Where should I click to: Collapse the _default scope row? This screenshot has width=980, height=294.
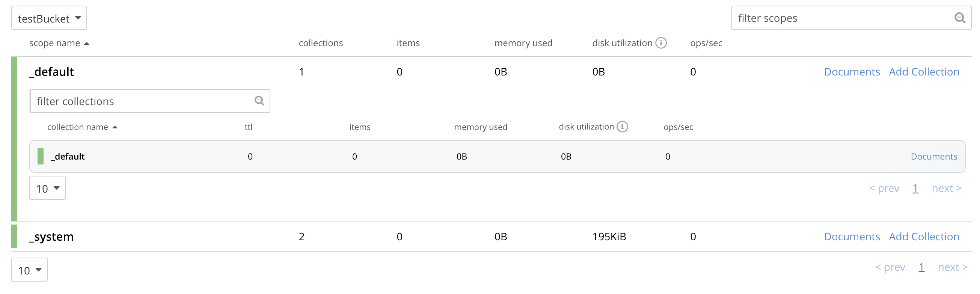tap(52, 72)
